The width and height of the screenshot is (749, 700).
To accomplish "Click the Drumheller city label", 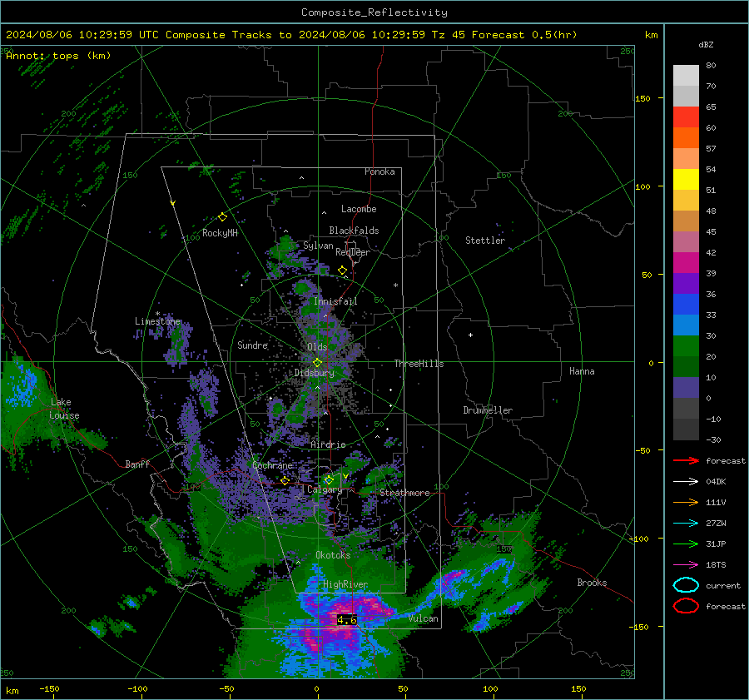I will pos(488,410).
